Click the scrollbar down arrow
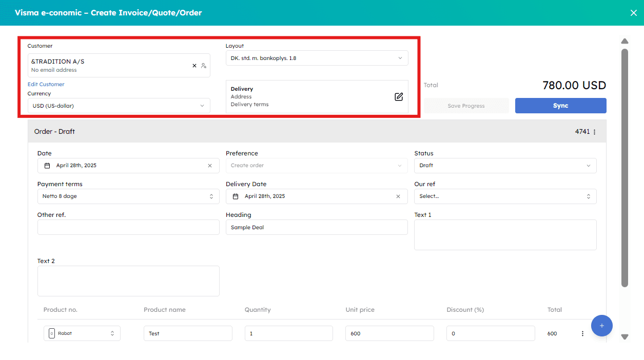 (625, 337)
